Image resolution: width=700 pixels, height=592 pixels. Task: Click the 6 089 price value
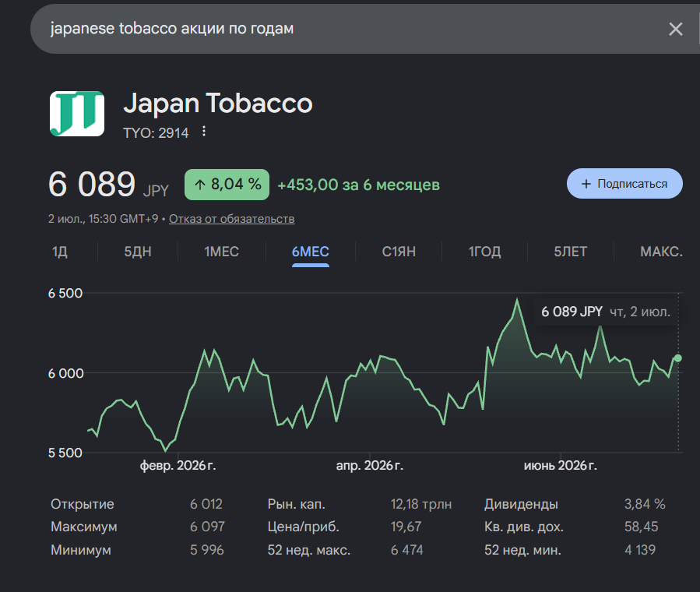[x=92, y=184]
